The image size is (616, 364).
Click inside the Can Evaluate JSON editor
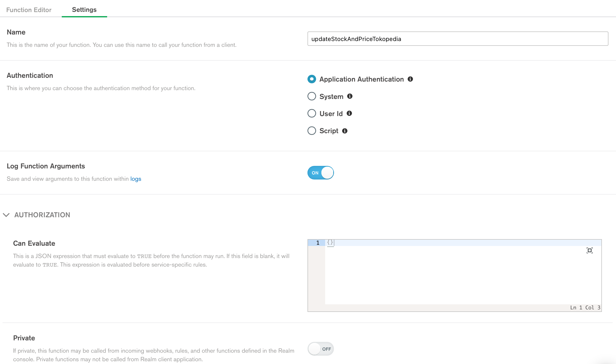click(x=454, y=274)
